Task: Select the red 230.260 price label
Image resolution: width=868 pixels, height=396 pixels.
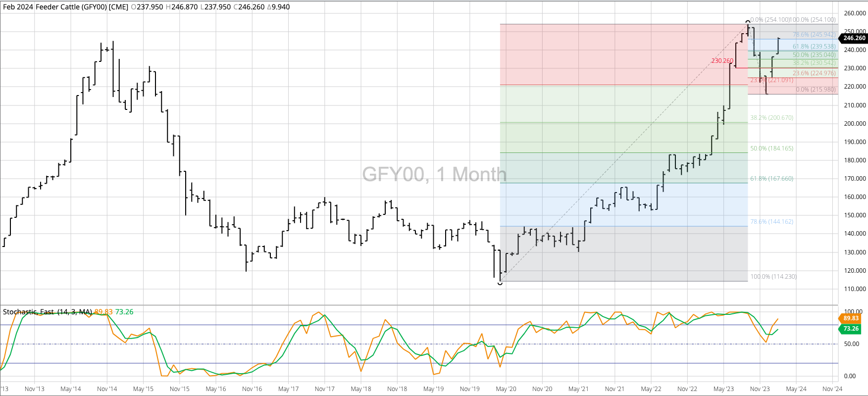Action: (x=722, y=61)
